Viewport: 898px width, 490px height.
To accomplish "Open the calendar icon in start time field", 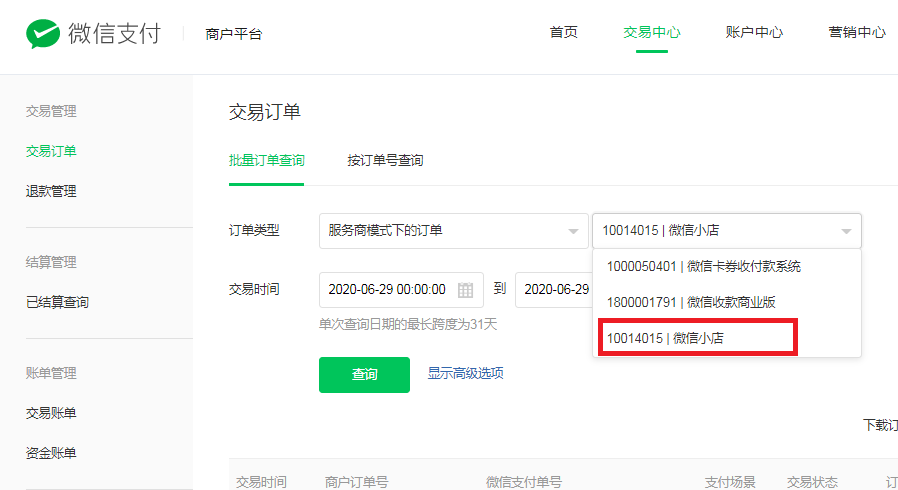I will 466,290.
